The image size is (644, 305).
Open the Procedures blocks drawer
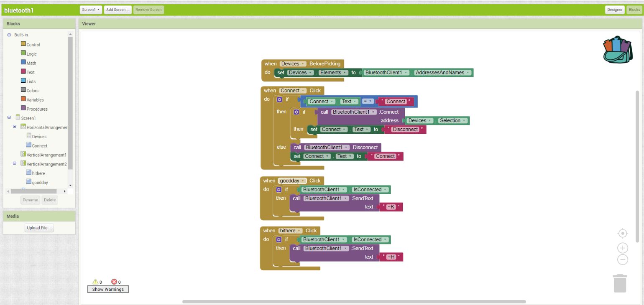tap(37, 109)
